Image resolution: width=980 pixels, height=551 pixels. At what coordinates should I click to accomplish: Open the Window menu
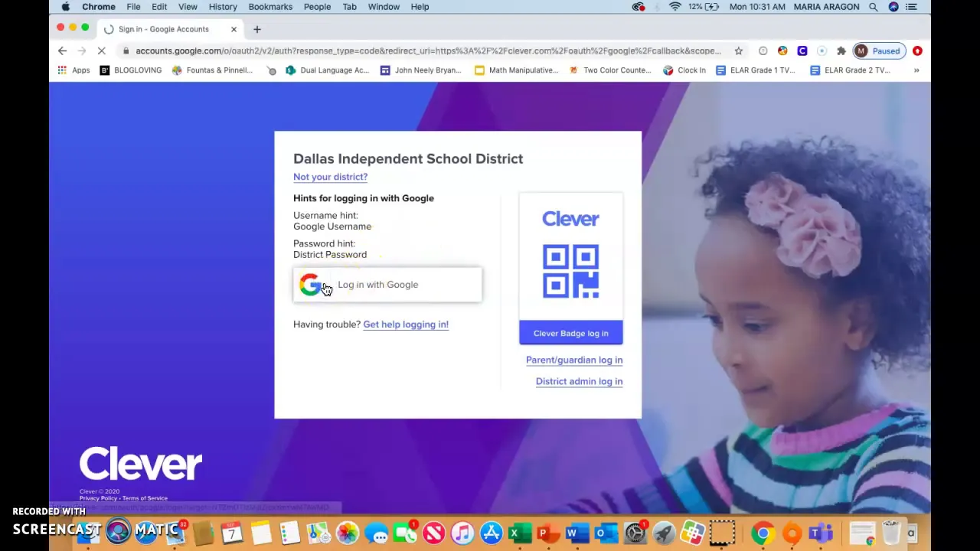click(384, 7)
